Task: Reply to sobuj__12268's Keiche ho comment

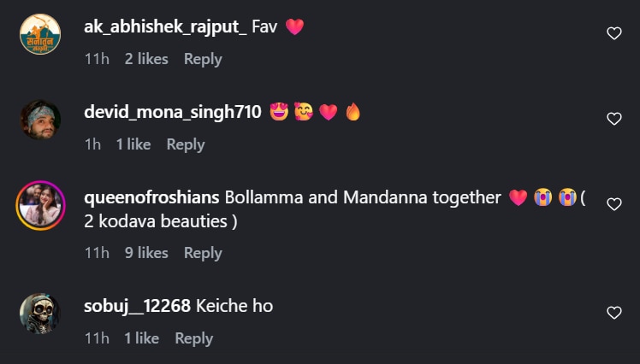Action: click(193, 338)
